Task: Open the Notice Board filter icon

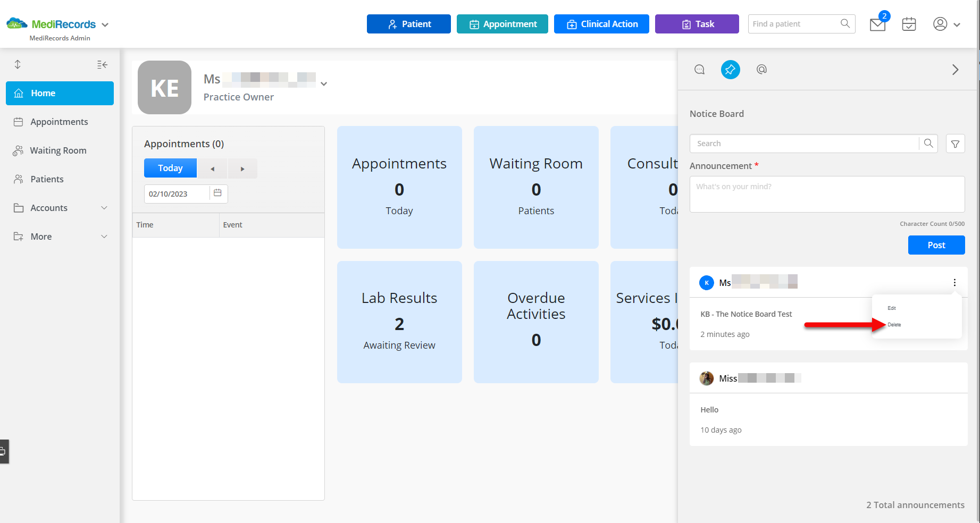Action: tap(956, 144)
